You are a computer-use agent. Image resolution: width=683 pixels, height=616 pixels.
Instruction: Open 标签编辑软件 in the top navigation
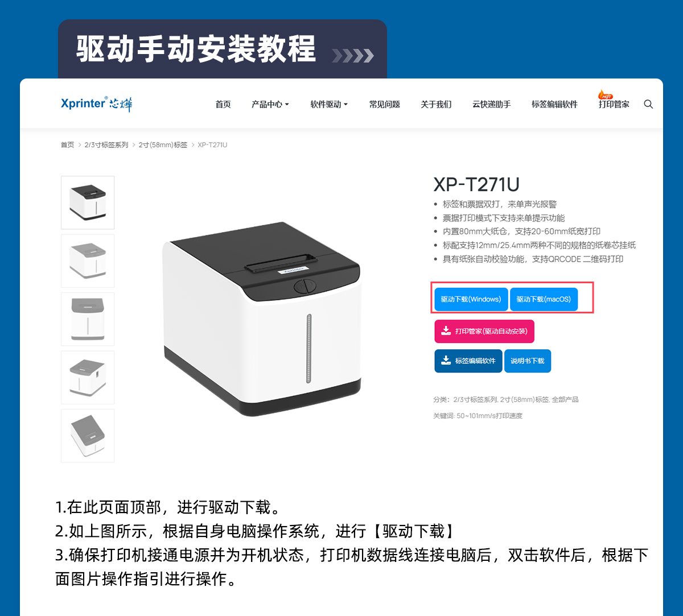[554, 104]
